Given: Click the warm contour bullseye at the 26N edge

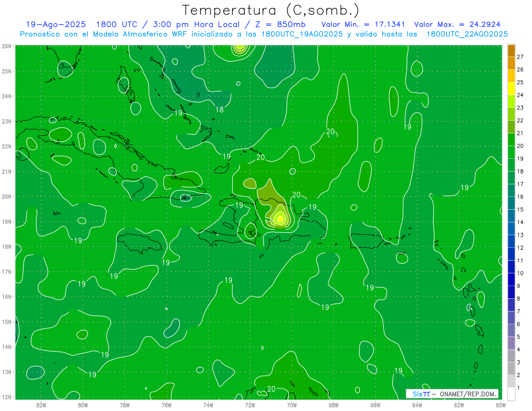Looking at the screenshot, I should [x=239, y=47].
